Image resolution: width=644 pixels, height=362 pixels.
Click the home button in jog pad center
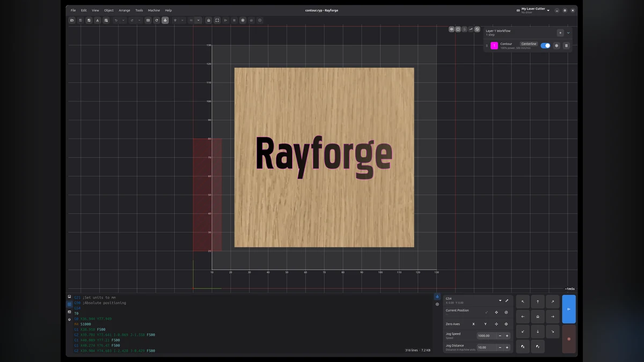tap(538, 316)
